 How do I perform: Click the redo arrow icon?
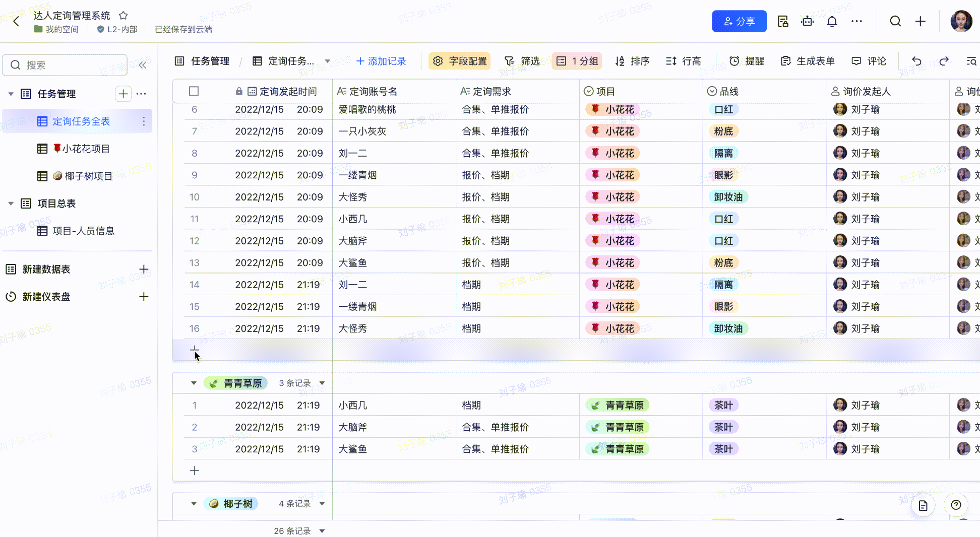944,61
